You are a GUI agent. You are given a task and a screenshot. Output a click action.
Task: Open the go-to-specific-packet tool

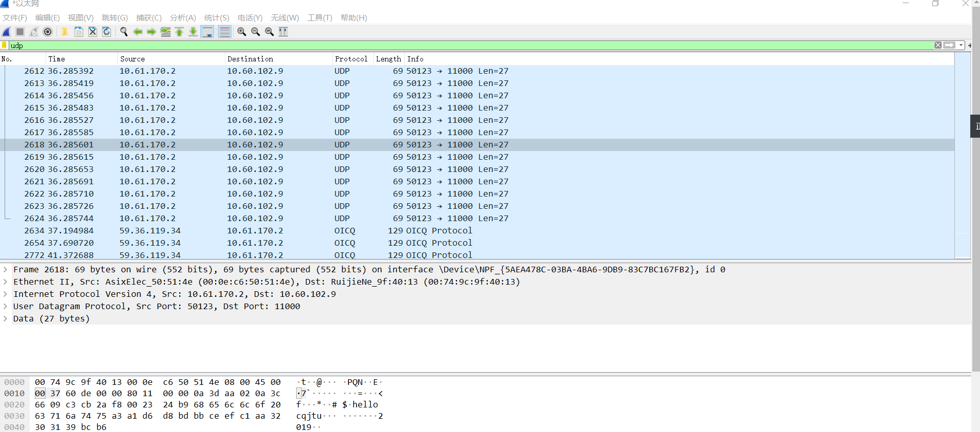coord(165,32)
